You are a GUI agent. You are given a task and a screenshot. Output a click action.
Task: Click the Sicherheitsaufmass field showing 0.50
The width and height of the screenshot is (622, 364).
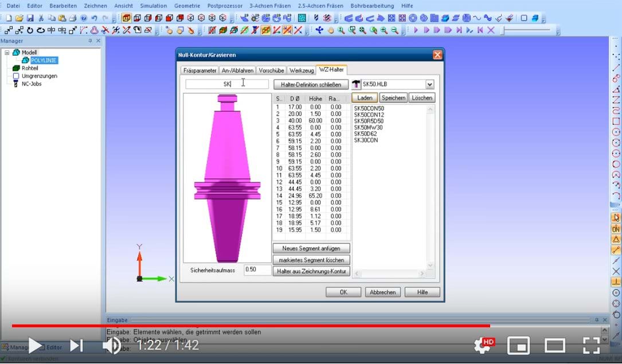click(x=257, y=269)
